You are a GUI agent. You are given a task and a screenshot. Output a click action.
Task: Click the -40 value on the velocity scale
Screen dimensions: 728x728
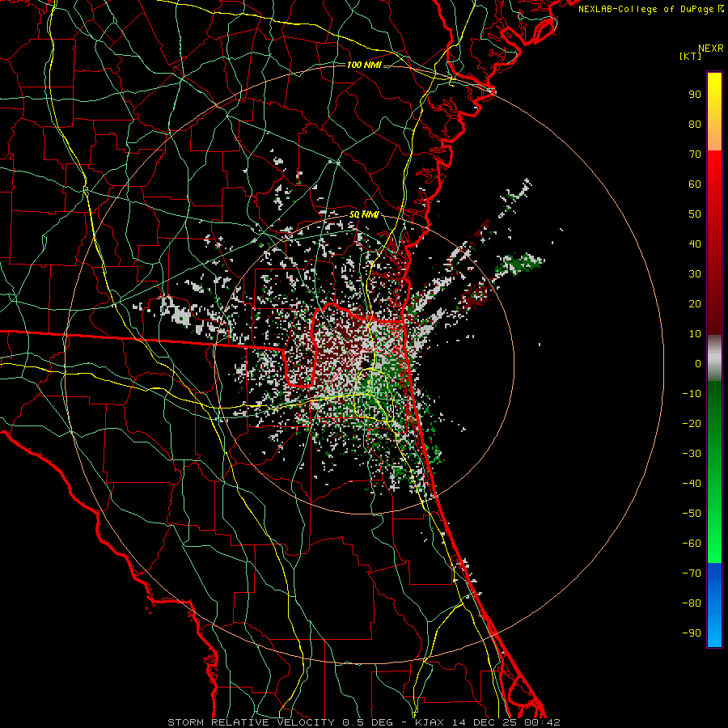[x=692, y=484]
